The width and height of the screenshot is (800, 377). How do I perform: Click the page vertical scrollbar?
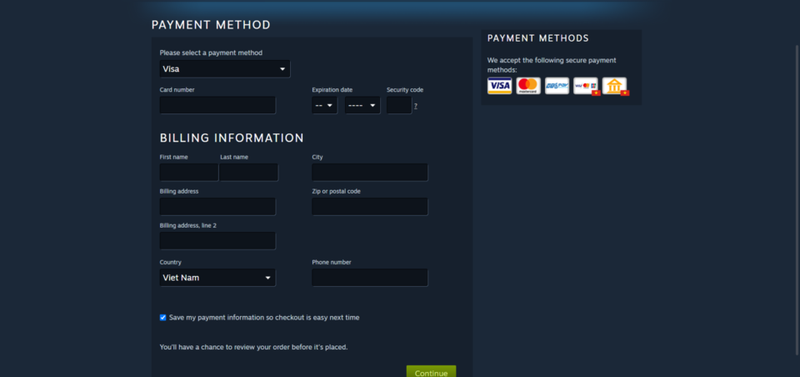coord(797,199)
